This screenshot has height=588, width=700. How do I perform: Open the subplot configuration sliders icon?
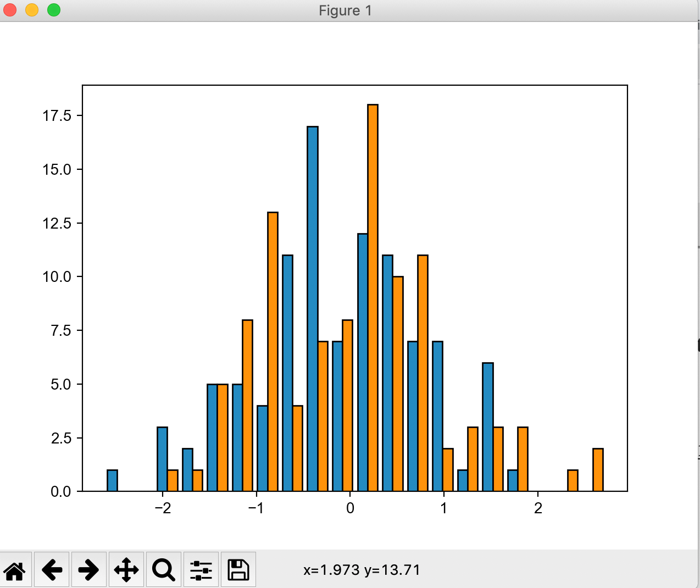[x=200, y=570]
